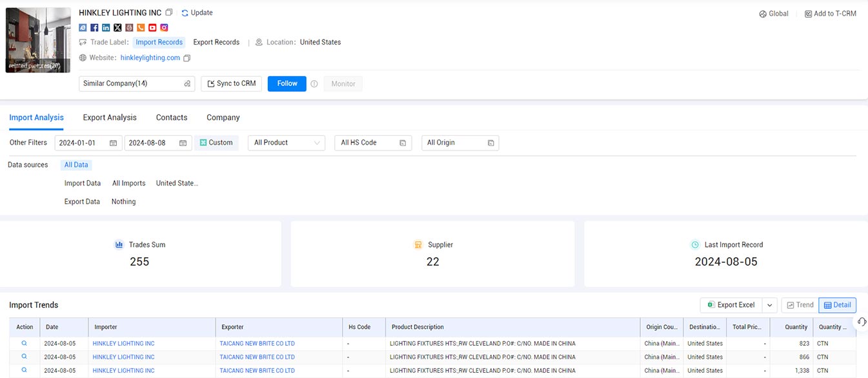
Task: Click the brown fax/printer contact icon
Action: [129, 28]
